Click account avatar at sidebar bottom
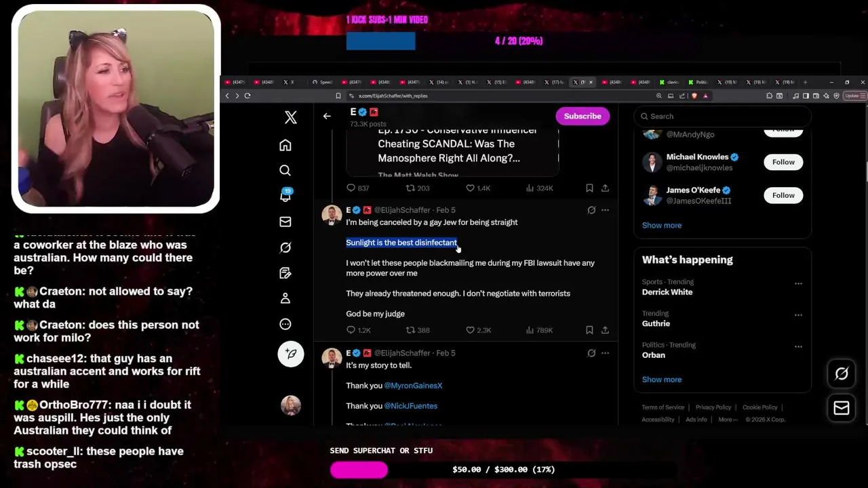This screenshot has height=488, width=868. [x=291, y=405]
